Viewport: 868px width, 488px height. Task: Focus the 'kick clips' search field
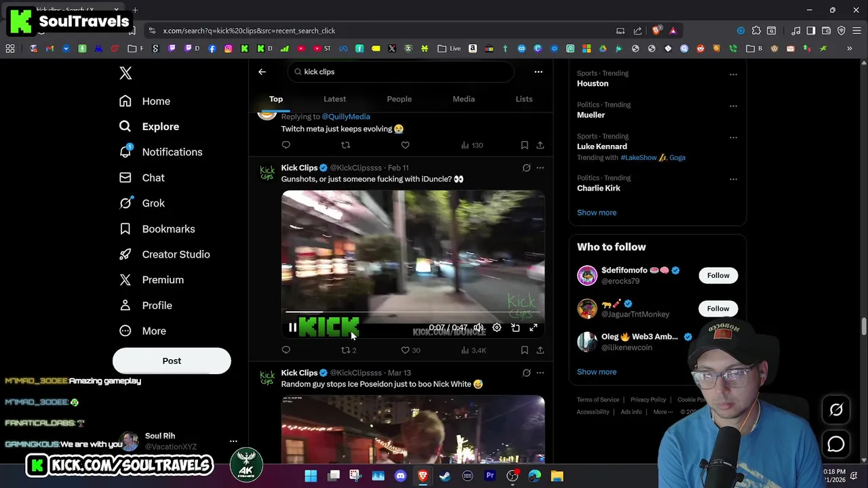[400, 72]
